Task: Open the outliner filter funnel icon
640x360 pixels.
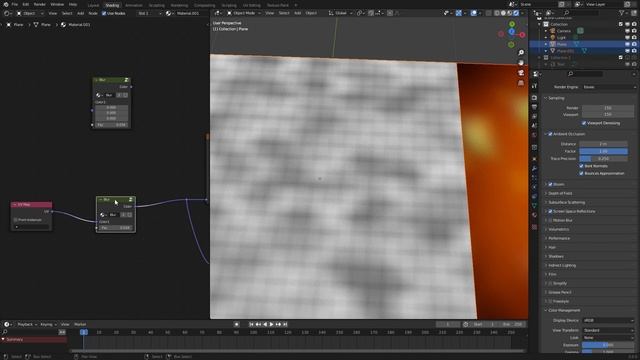Action: [x=622, y=13]
